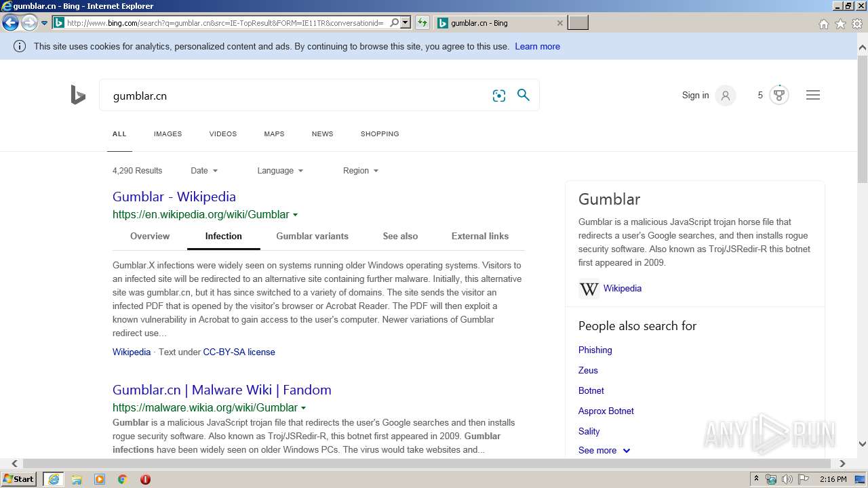Switch to NEWS search tab
Image resolution: width=868 pixels, height=488 pixels.
(322, 134)
